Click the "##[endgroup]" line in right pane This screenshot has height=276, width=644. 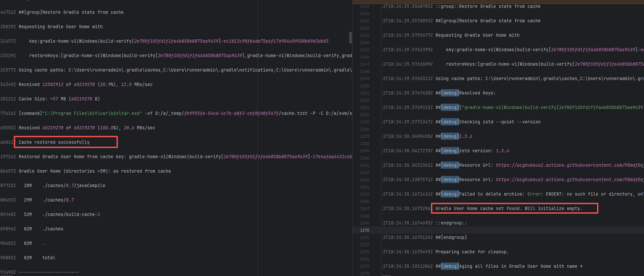451,237
